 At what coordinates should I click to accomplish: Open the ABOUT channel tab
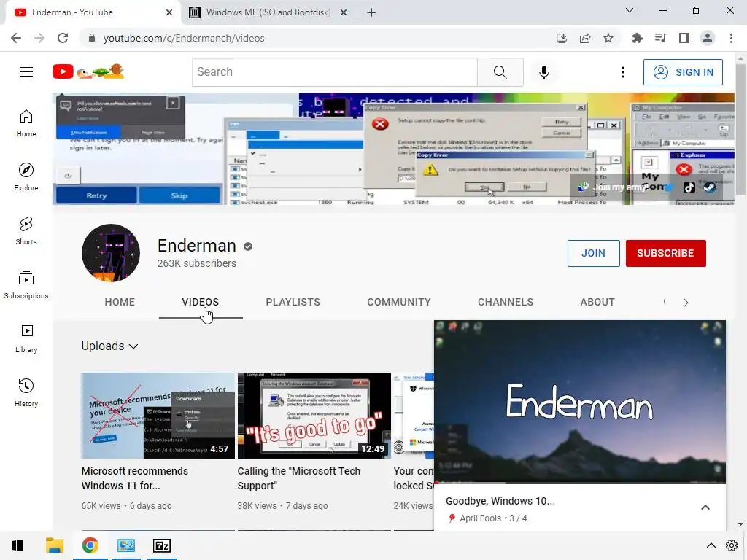597,302
